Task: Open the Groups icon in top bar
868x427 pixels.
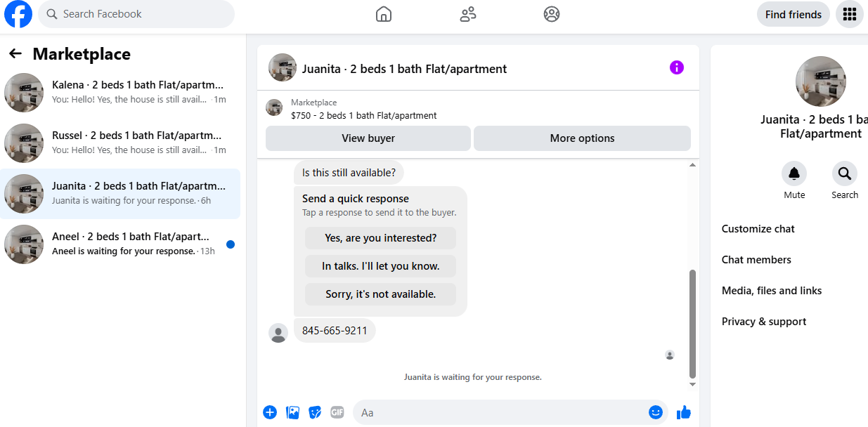Action: point(552,14)
